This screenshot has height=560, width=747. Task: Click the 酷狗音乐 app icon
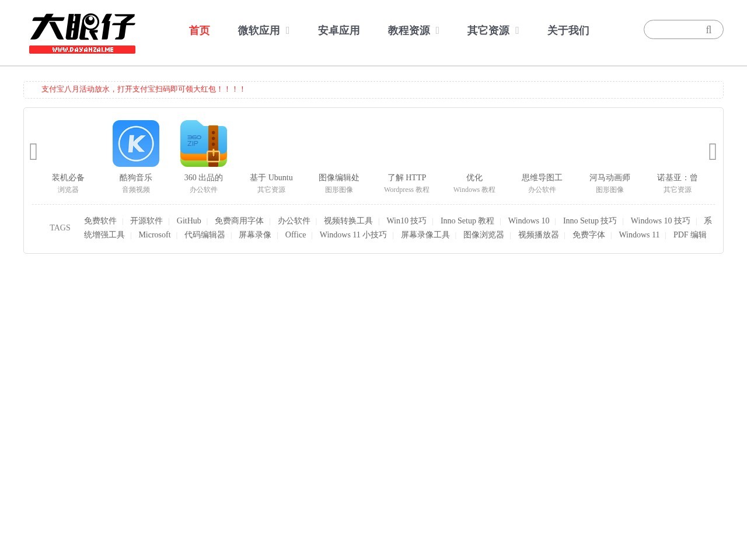pyautogui.click(x=135, y=143)
